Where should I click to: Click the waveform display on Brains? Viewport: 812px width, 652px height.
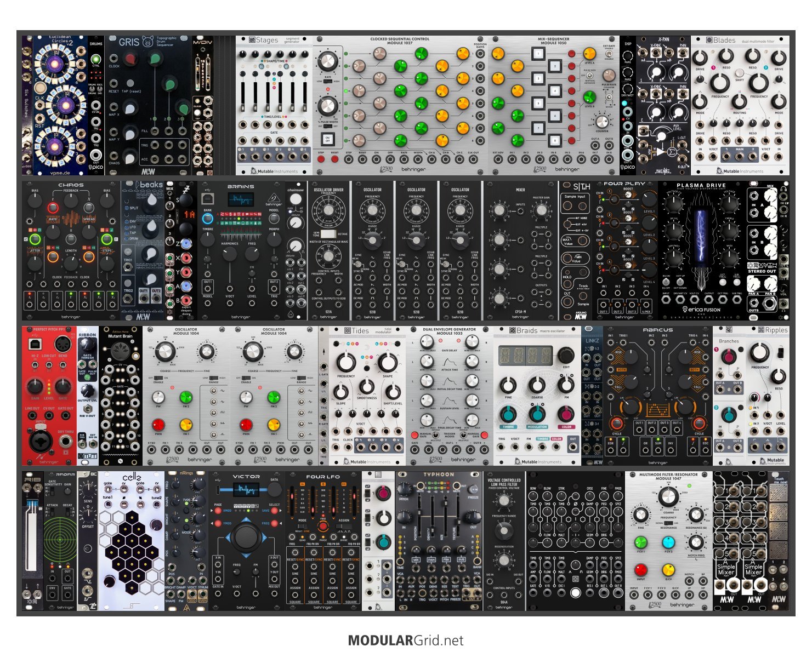tap(241, 199)
